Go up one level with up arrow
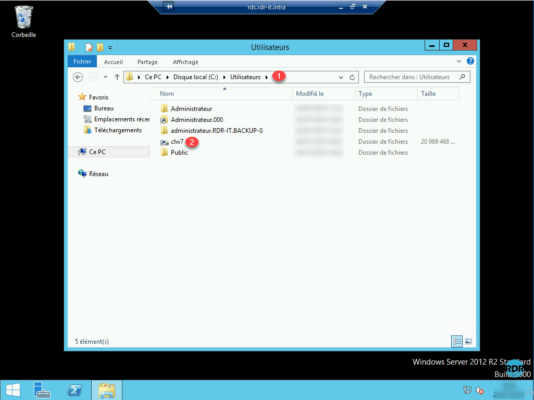Image resolution: width=534 pixels, height=400 pixels. point(117,77)
